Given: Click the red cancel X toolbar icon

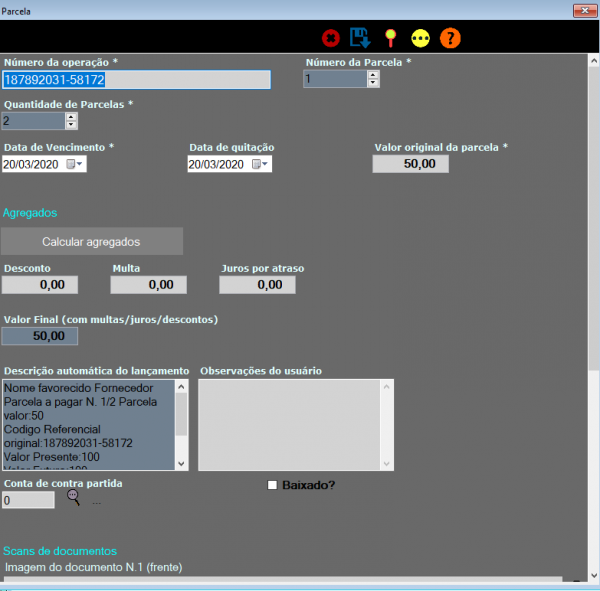Looking at the screenshot, I should point(330,38).
